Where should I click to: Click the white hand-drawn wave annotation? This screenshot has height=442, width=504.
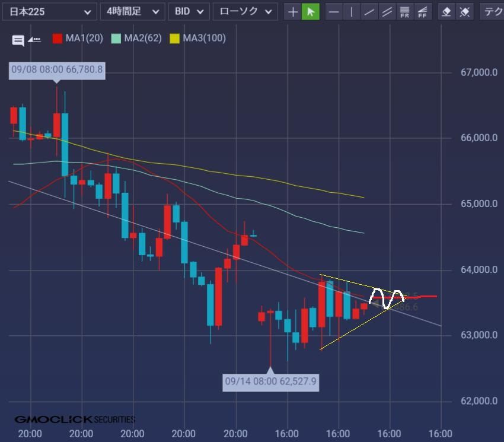pyautogui.click(x=387, y=299)
